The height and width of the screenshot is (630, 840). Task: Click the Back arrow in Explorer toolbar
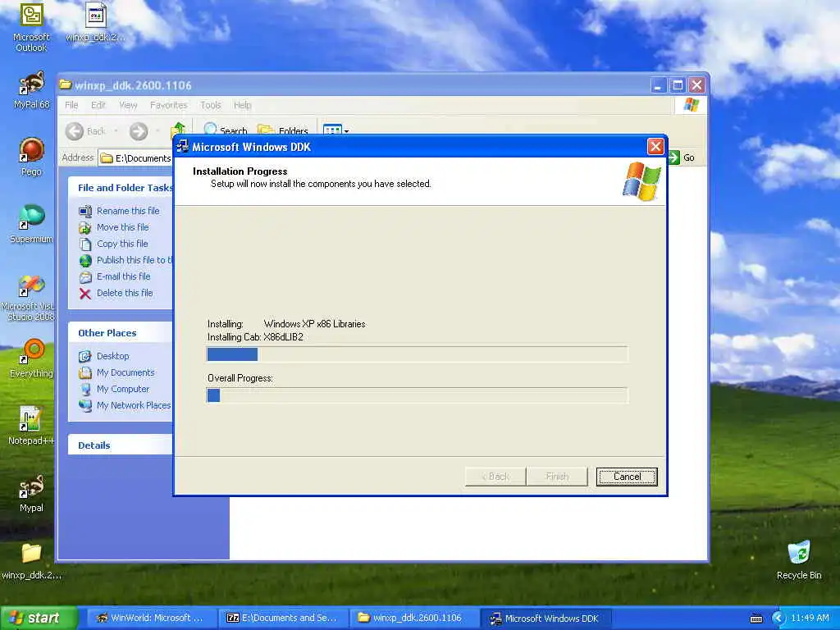85,130
